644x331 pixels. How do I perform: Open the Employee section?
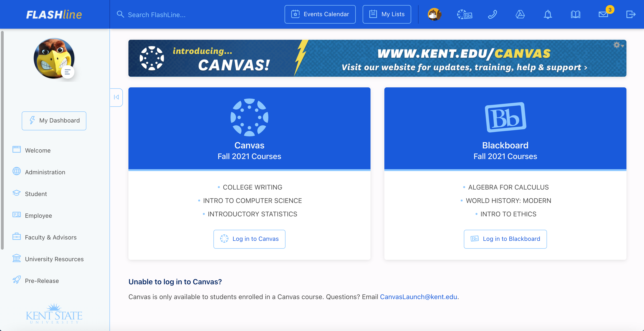[x=38, y=216]
